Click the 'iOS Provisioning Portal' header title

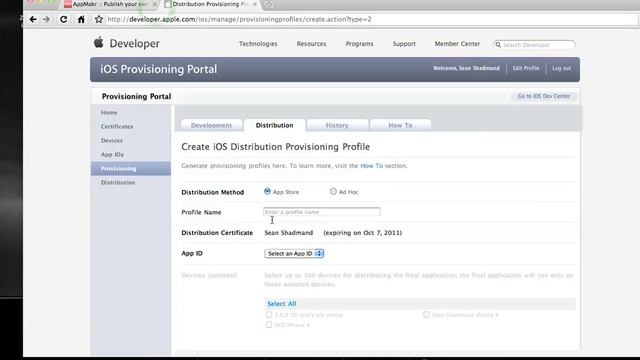[x=158, y=69]
